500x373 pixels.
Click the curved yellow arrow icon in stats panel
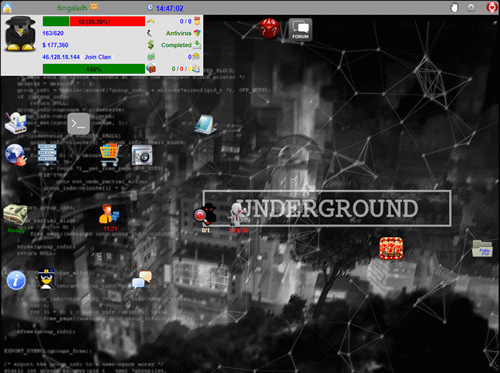(x=151, y=21)
